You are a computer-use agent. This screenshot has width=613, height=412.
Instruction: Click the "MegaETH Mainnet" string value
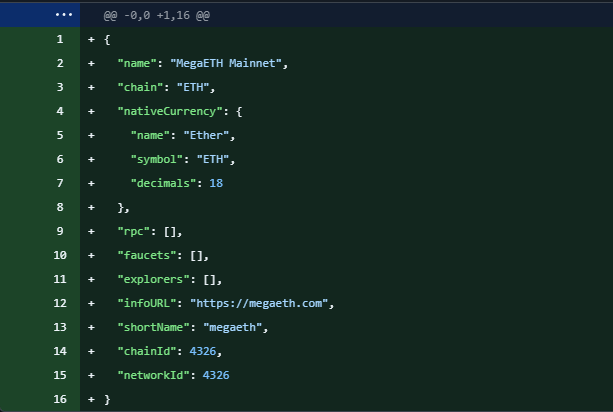(x=226, y=63)
